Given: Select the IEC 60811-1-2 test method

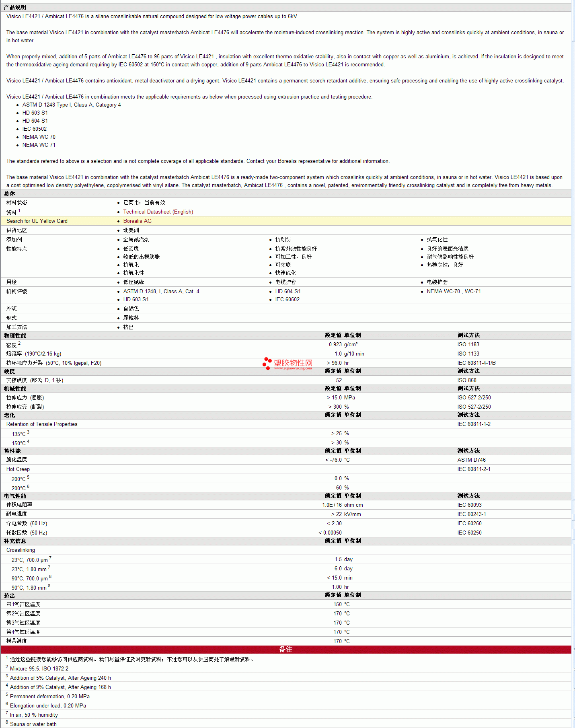Looking at the screenshot, I should click(474, 424).
